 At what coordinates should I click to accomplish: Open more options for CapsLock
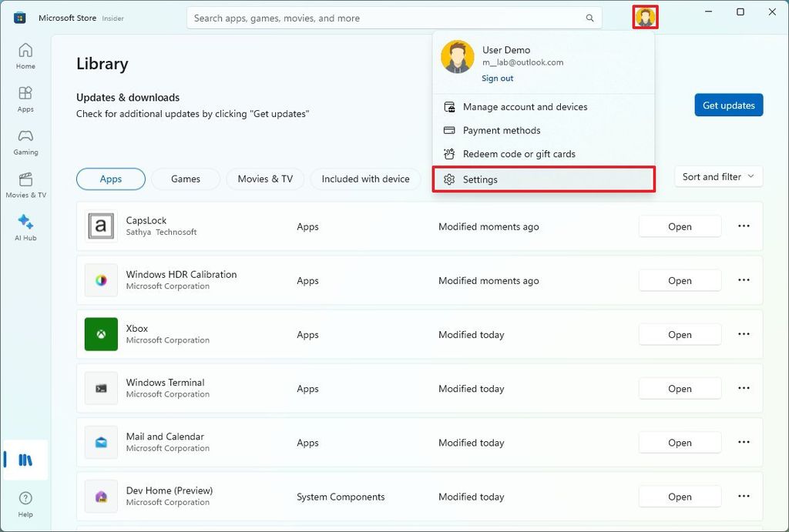(744, 226)
